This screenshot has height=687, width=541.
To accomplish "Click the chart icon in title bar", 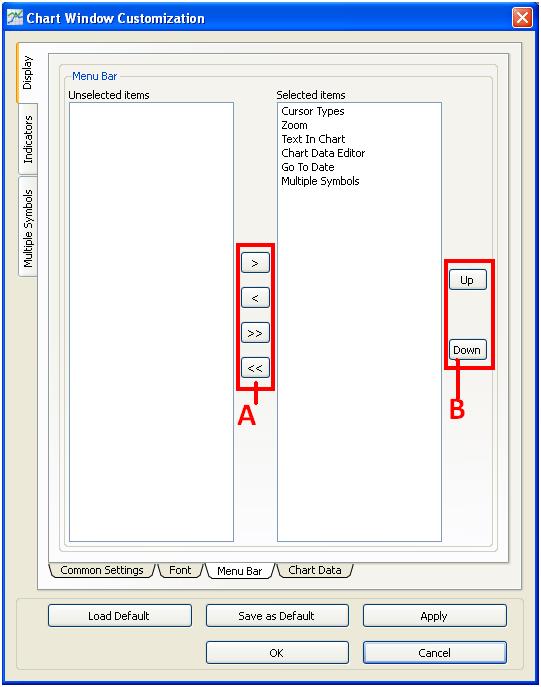I will [14, 18].
